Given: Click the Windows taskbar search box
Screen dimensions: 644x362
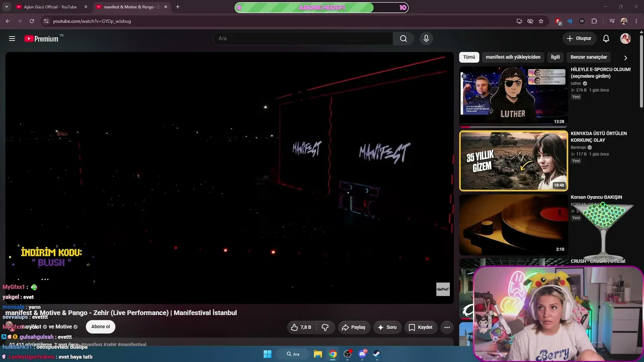Looking at the screenshot, I should click(293, 354).
